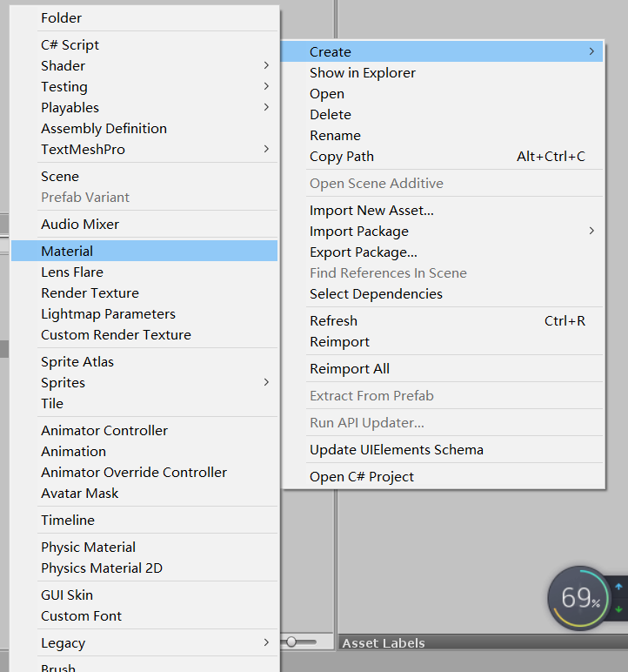Select the Prefab Variant entry
This screenshot has width=628, height=672.
point(144,197)
